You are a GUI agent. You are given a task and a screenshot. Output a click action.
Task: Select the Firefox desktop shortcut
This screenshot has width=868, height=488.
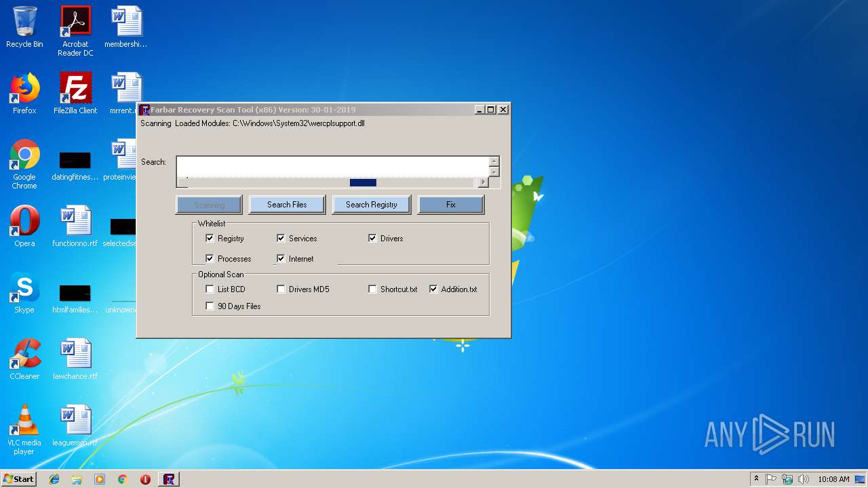point(24,94)
